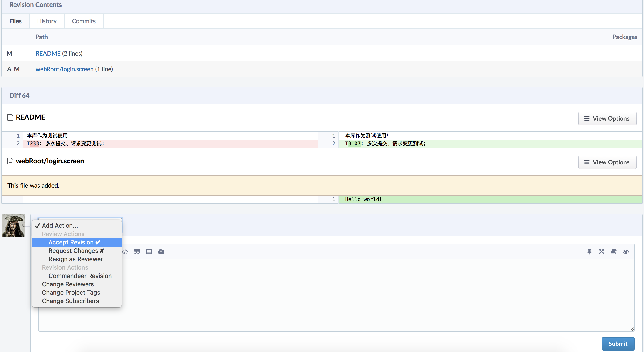
Task: Click the user avatar thumbnail
Action: point(14,226)
